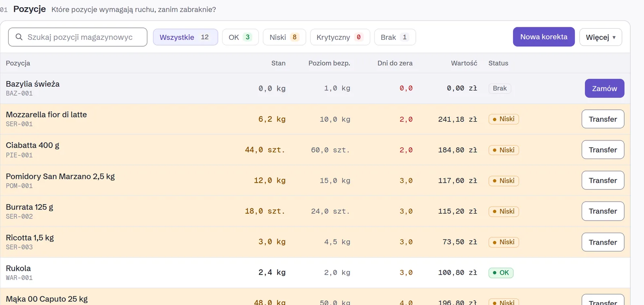Open Mąka 00 Caputo 25 kg item
Viewport: 644px width, 305px height.
[x=47, y=299]
